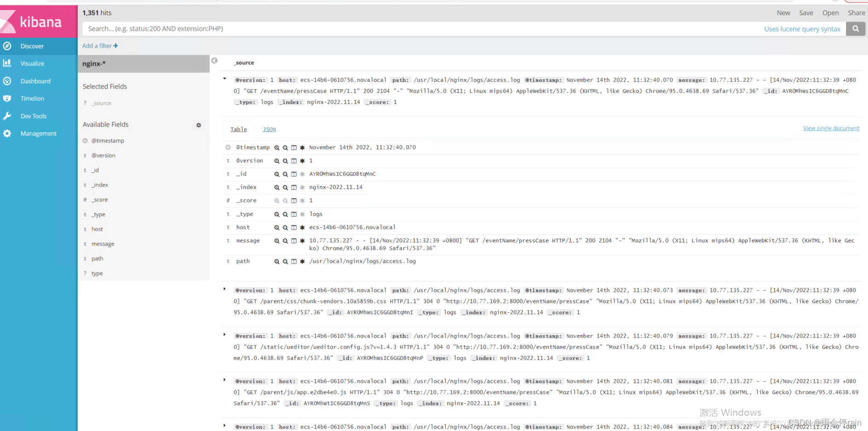Click New in top menu
The height and width of the screenshot is (431, 868).
coord(783,13)
